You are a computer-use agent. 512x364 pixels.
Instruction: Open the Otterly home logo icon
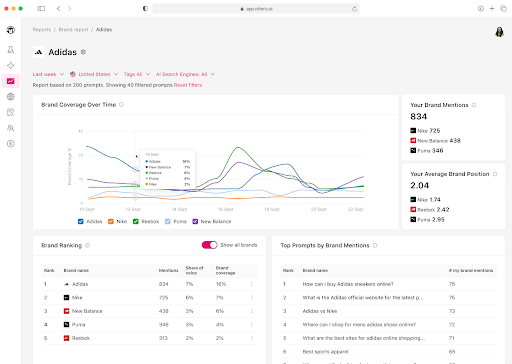[11, 30]
